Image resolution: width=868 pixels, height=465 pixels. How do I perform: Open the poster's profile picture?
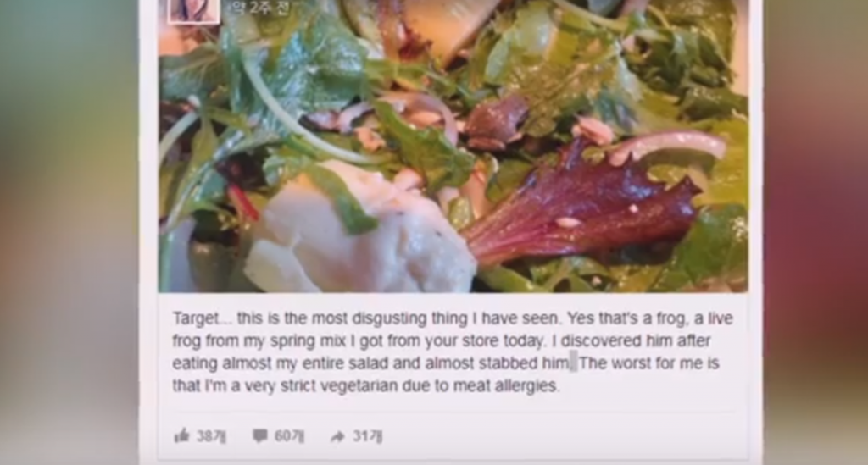[x=194, y=10]
